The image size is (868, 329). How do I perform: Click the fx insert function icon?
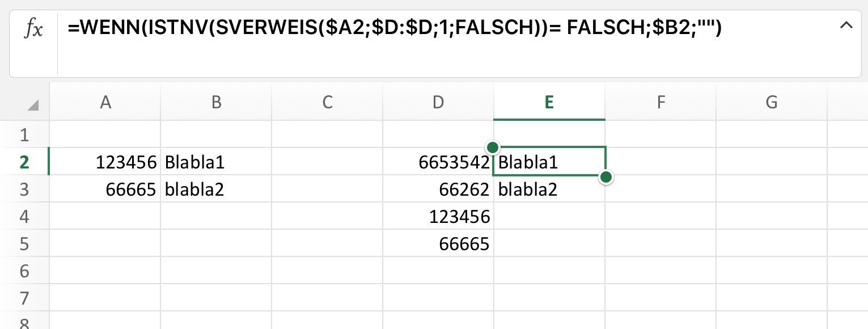(33, 28)
